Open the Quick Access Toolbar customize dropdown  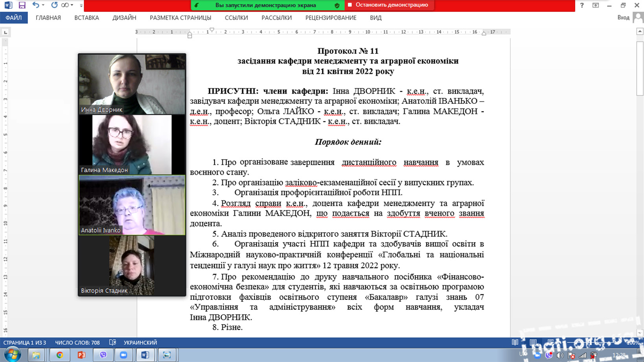pos(81,5)
